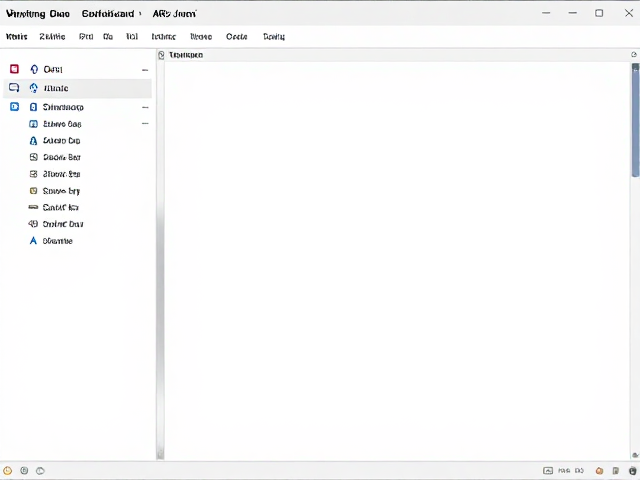Click the second title bar breadcrumb segment
640x480 pixels.
click(108, 14)
